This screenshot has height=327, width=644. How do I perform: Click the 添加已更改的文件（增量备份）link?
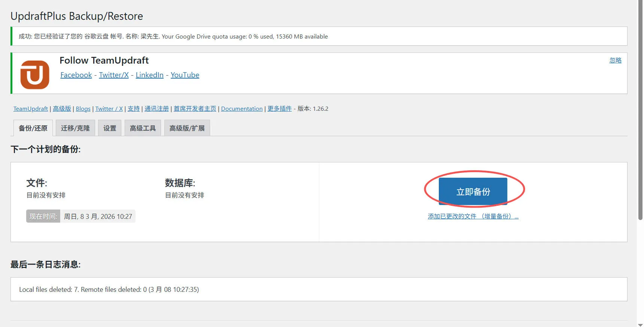coord(473,216)
